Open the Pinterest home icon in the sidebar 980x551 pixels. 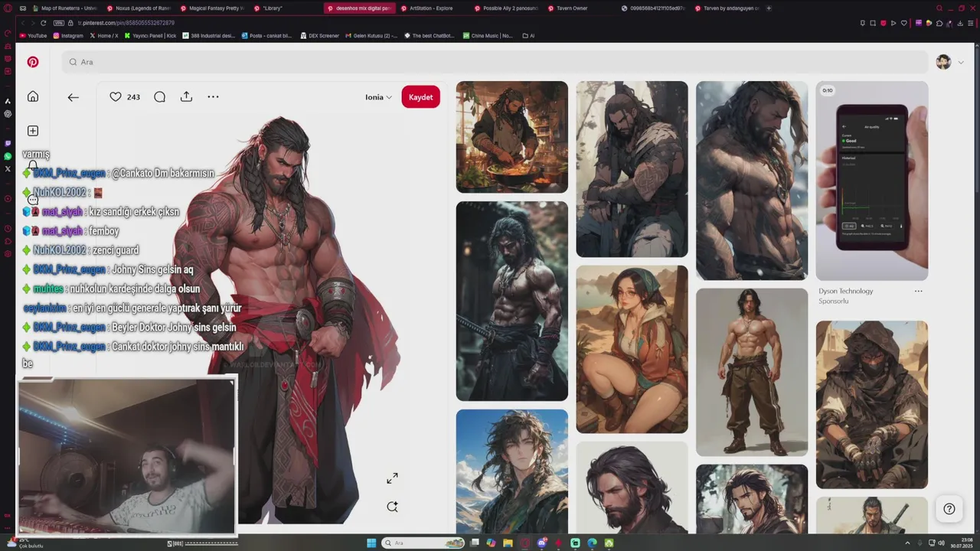(33, 96)
